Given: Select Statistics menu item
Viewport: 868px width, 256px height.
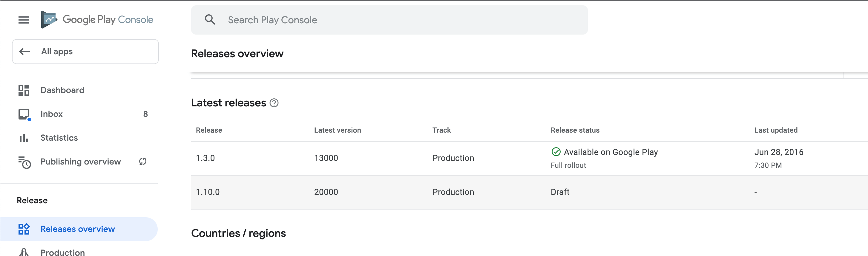Looking at the screenshot, I should click(59, 138).
